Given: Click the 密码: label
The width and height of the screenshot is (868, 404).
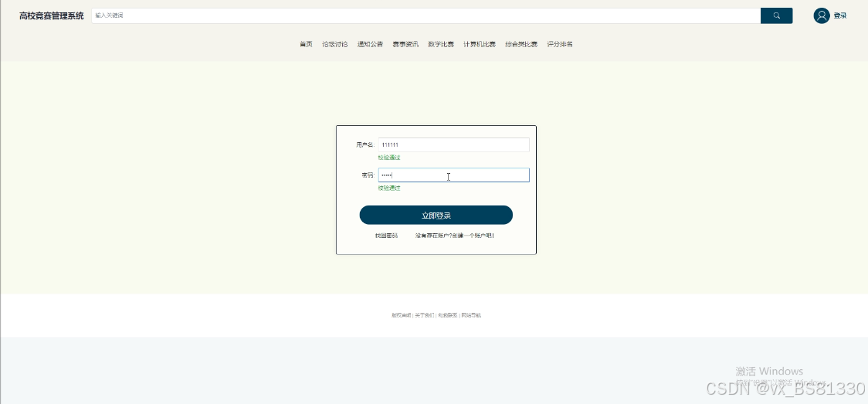Looking at the screenshot, I should pos(368,175).
